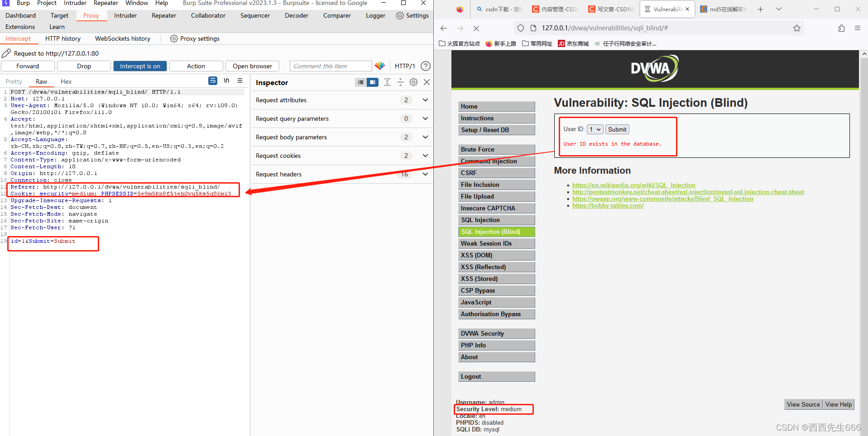The image size is (868, 436).
Task: Open a new Firefox tab
Action: [x=761, y=9]
